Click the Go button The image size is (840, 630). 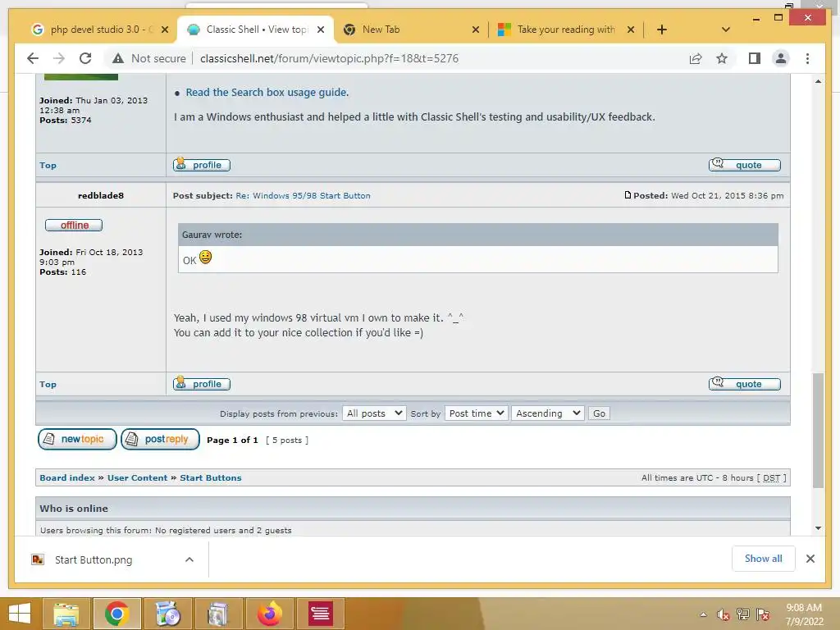599,413
